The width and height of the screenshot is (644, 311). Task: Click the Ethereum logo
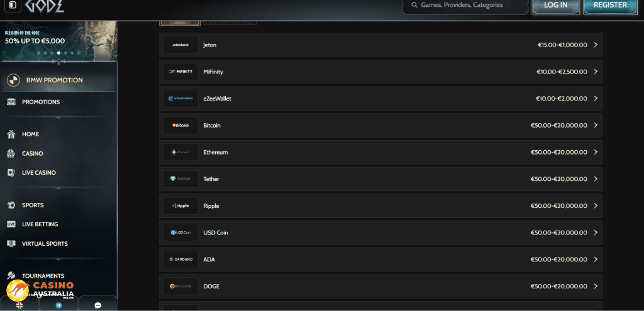180,152
